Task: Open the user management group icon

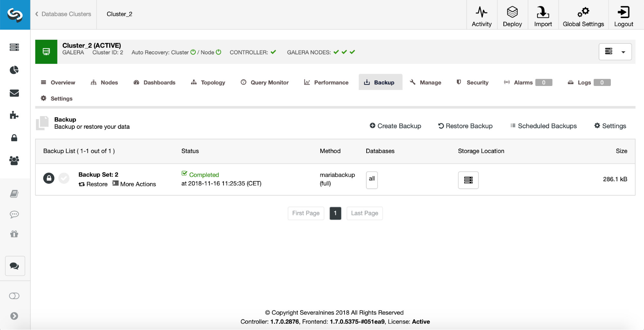Action: point(14,160)
